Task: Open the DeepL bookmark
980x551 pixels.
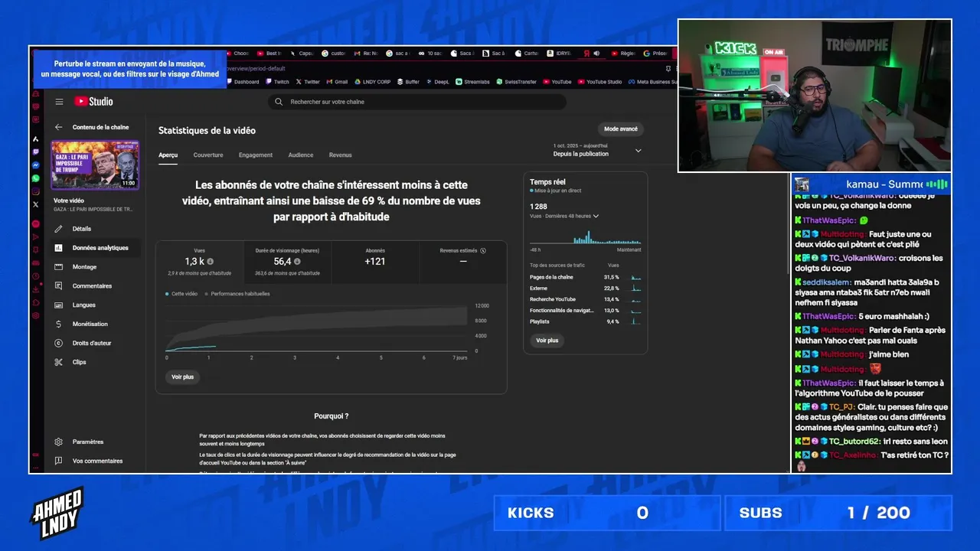Action: click(x=438, y=82)
